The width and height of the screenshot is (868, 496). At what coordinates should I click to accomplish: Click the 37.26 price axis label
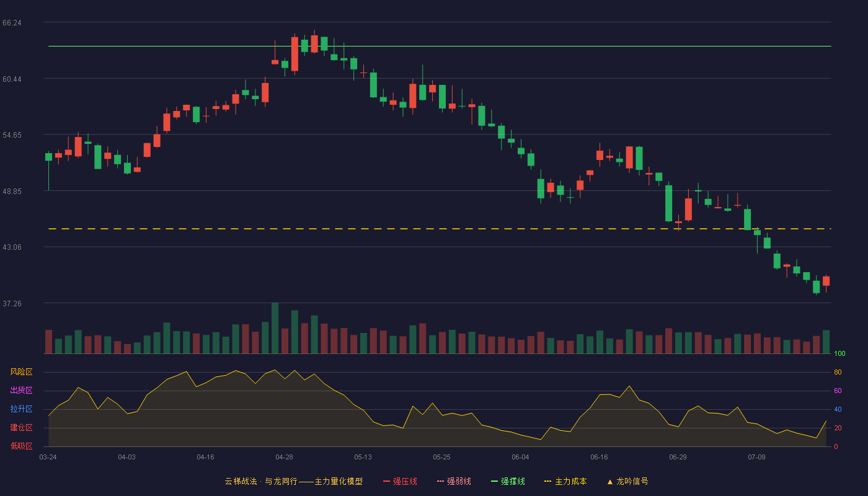point(12,303)
